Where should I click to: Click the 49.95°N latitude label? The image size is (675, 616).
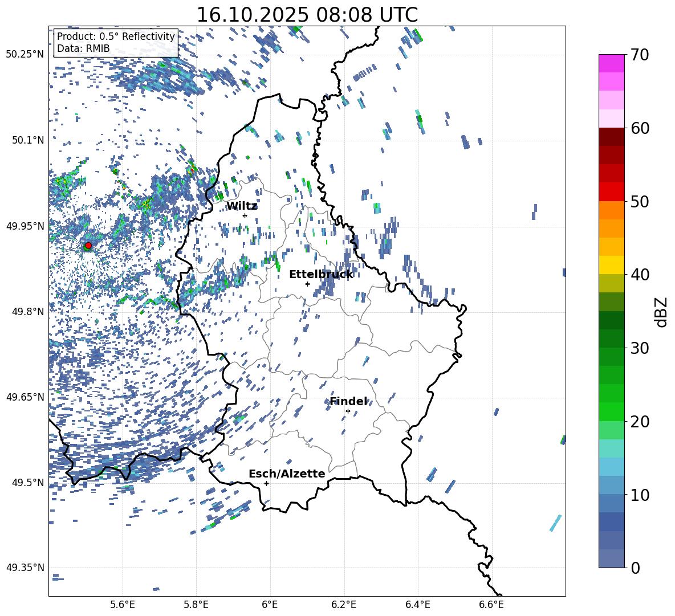pos(25,226)
